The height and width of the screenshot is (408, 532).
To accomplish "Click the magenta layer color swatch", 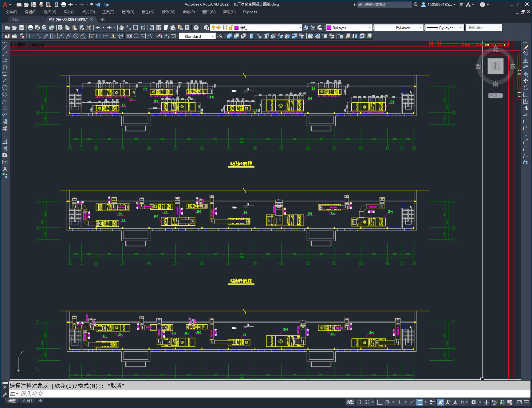I will pyautogui.click(x=237, y=28).
